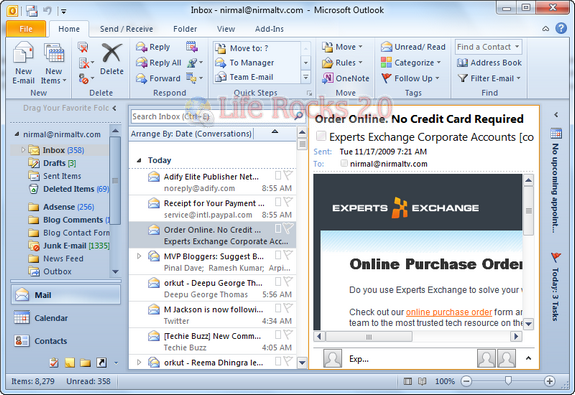Expand the orkut Reema Dhingra conversation

[x=139, y=362]
